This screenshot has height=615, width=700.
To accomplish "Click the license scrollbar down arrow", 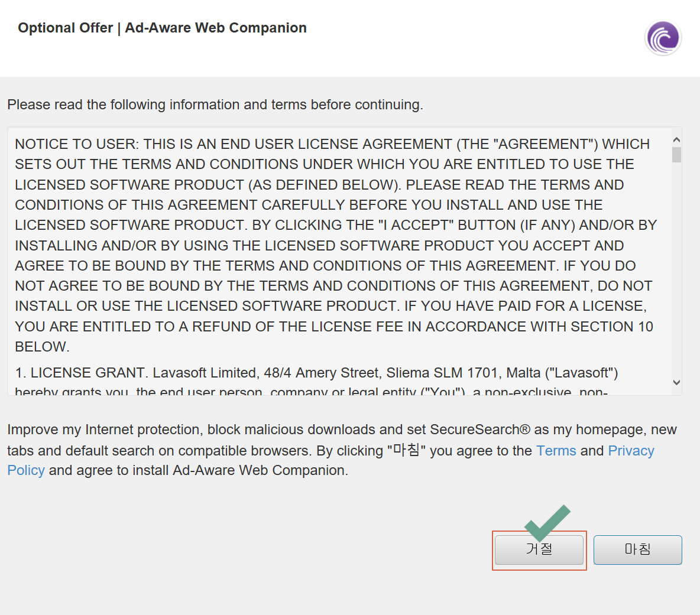I will (676, 382).
